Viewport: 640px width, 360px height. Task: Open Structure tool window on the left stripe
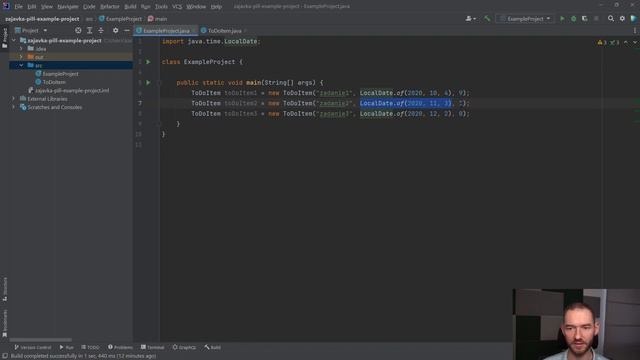point(5,289)
